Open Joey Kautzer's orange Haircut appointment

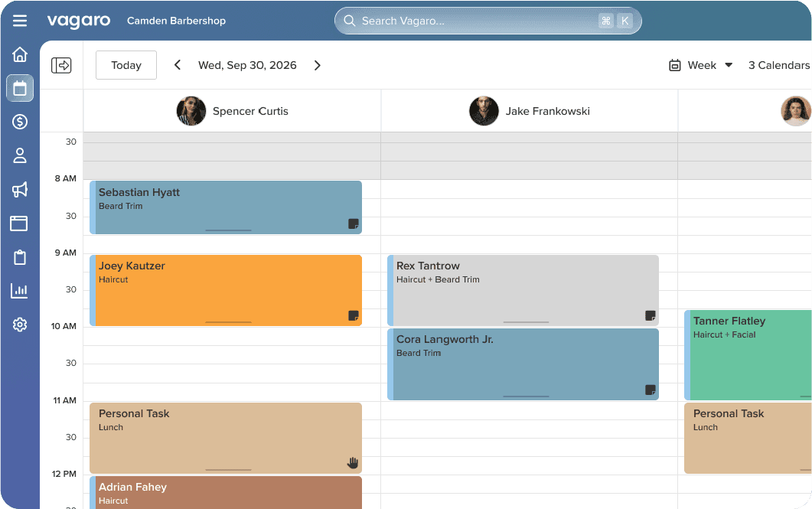226,289
